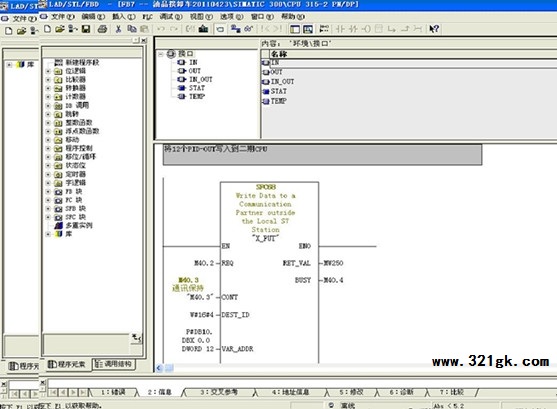Screen dimensions: 557x409
Task: Expand the 位逻辑 folder
Action: click(x=48, y=71)
